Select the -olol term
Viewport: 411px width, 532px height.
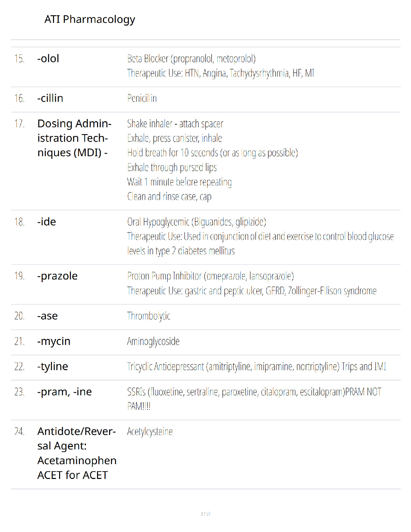click(x=48, y=58)
